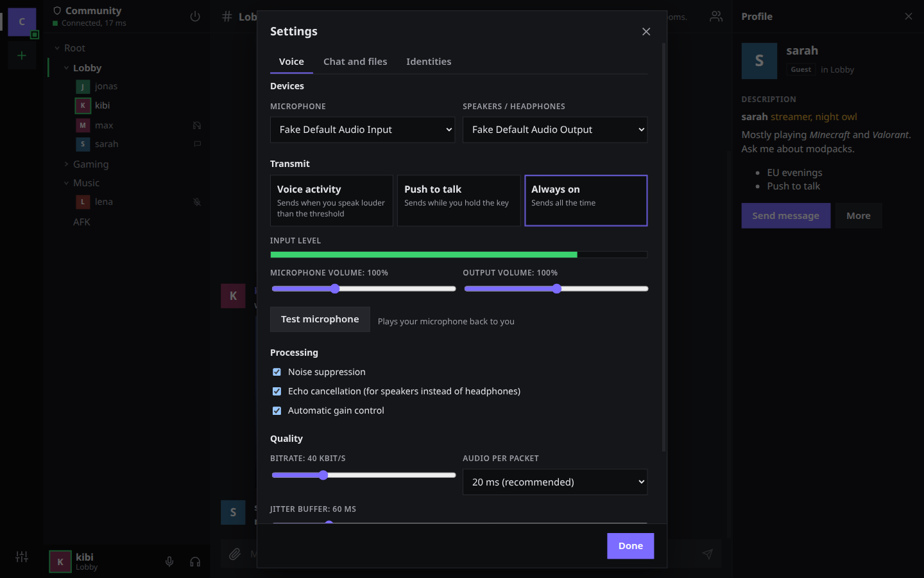Click the S avatar in the chat messages
The width and height of the screenshot is (924, 578).
coord(233,512)
